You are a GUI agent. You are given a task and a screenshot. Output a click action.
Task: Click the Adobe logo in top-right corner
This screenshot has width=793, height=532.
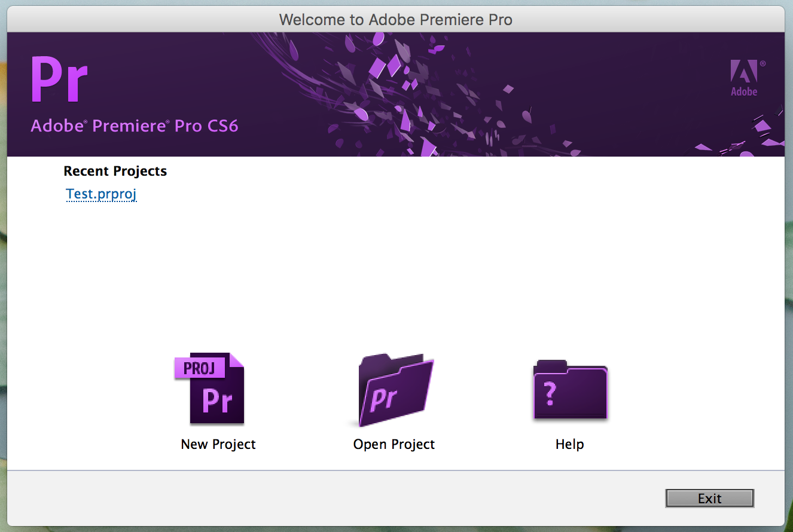click(744, 72)
